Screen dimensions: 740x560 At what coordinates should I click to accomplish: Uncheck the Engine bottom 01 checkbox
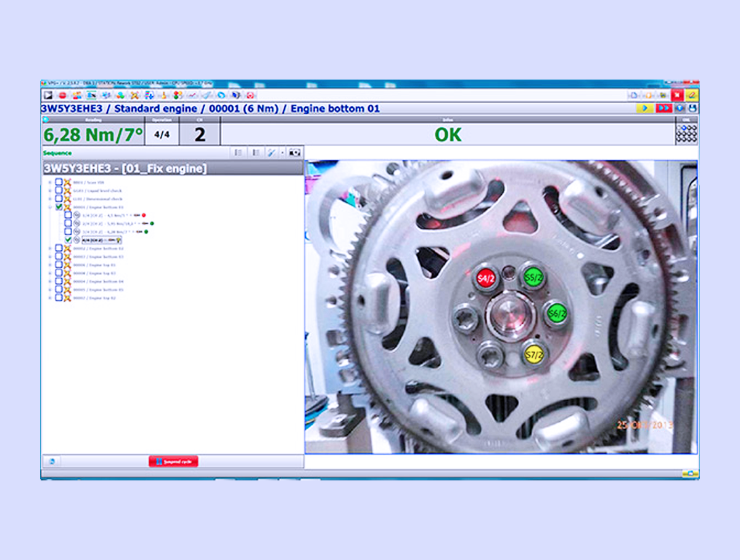click(x=59, y=207)
